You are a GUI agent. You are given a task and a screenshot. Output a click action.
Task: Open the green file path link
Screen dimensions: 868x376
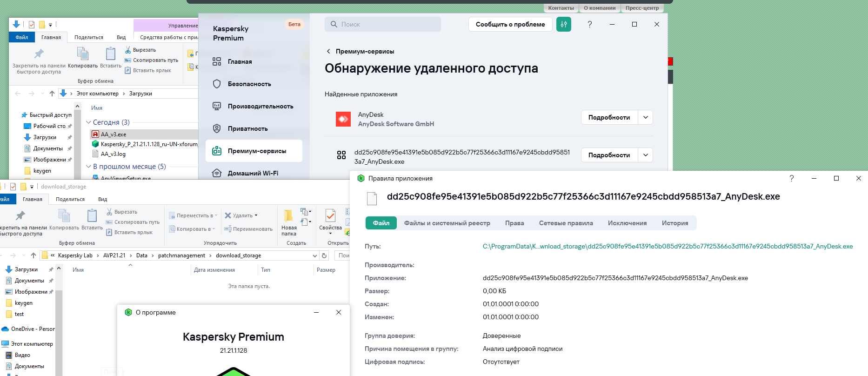668,246
